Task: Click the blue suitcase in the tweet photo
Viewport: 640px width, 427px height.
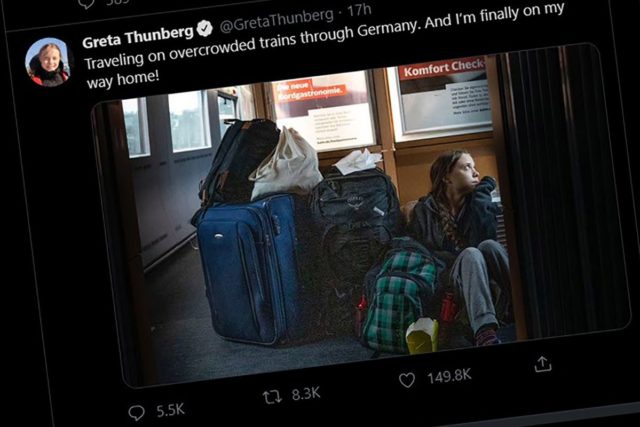Action: [249, 268]
